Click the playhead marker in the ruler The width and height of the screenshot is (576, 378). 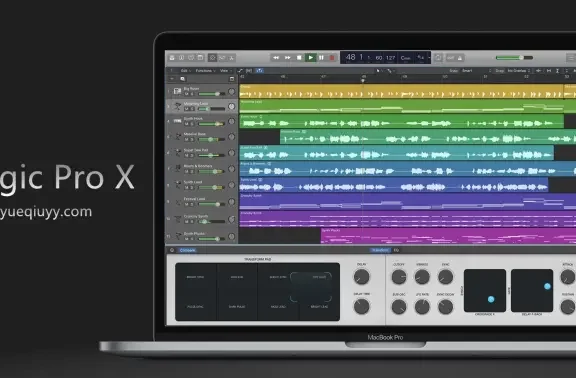[x=363, y=80]
